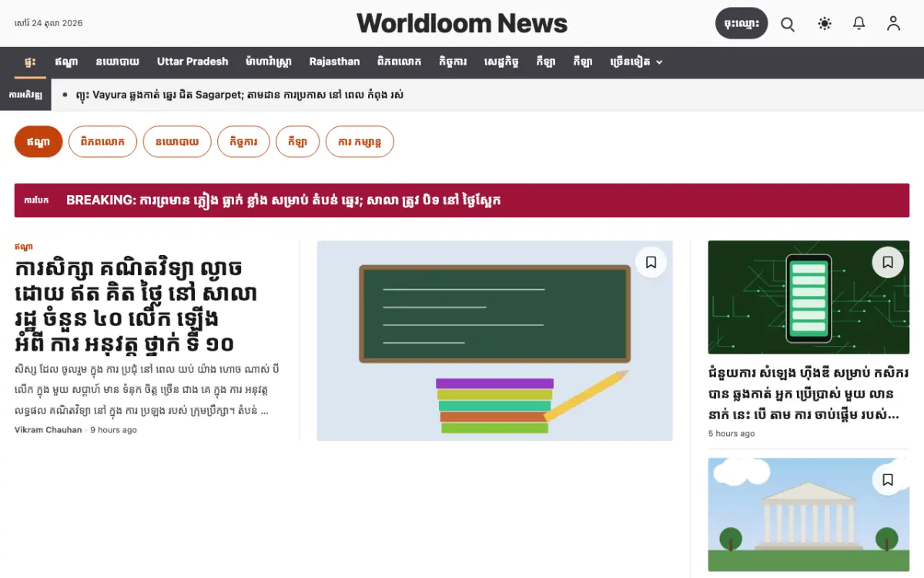This screenshot has width=924, height=578.
Task: Click the ការអភិវឌ្ឍ ticker label
Action: pyautogui.click(x=26, y=95)
